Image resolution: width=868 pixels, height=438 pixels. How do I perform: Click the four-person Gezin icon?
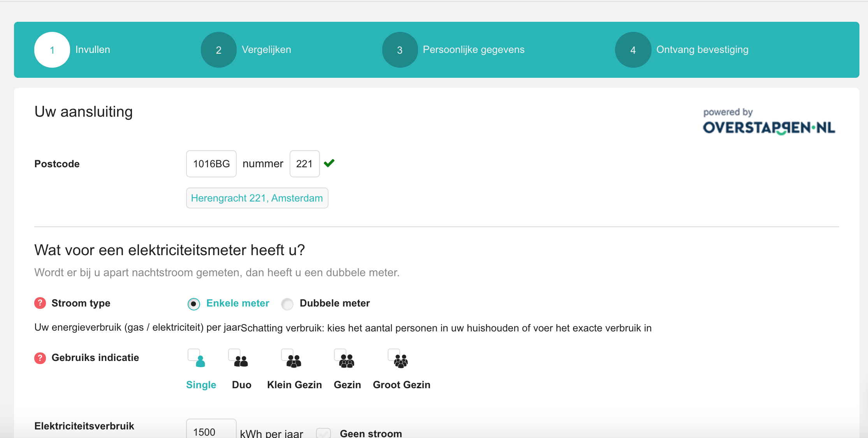click(x=347, y=361)
